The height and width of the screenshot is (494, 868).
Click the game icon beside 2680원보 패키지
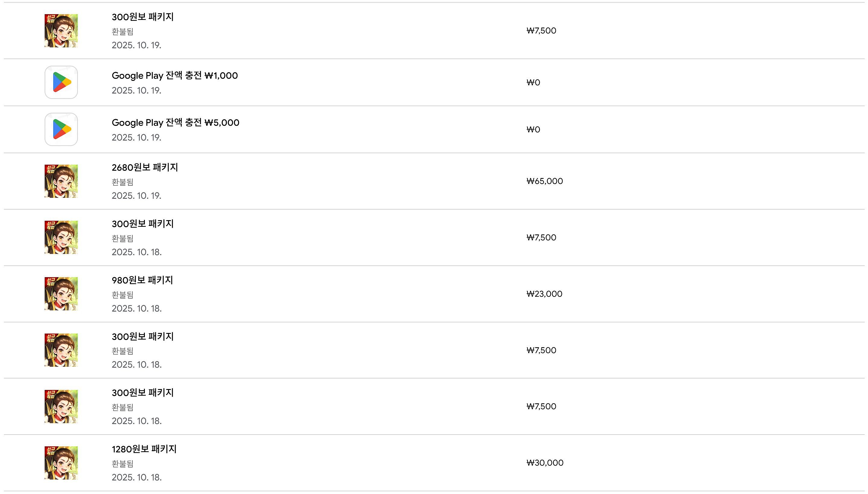tap(61, 181)
